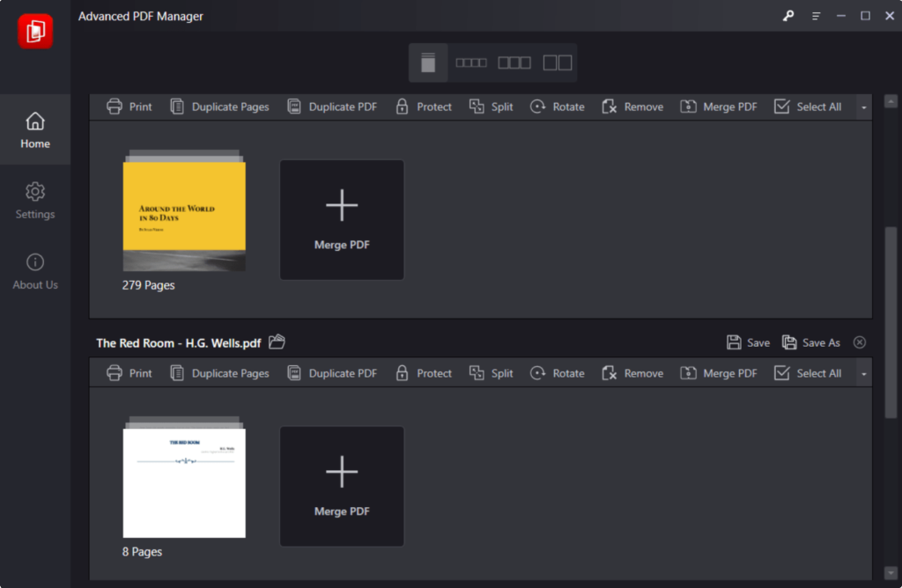Click the 279 Pages label
Screen dimensions: 902x588
tap(148, 285)
